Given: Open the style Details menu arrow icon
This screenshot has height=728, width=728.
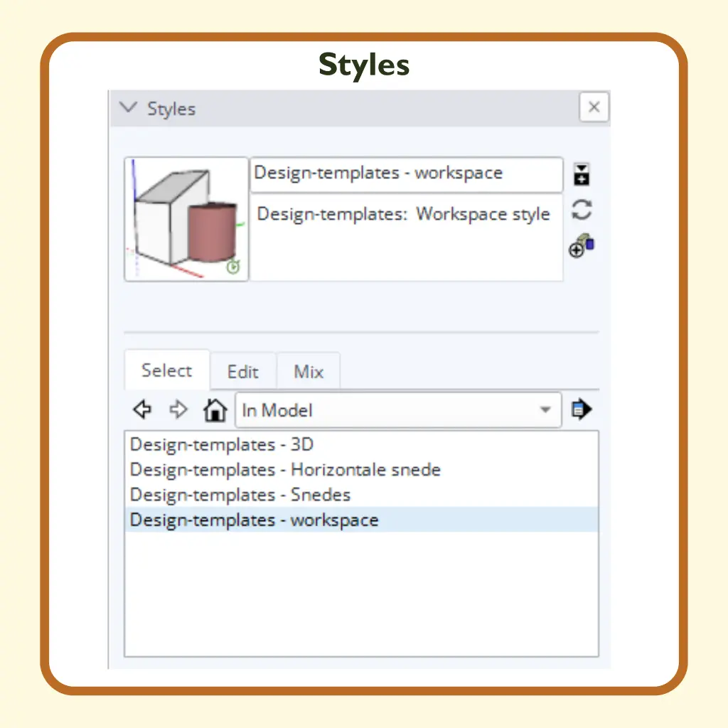Looking at the screenshot, I should (x=582, y=409).
